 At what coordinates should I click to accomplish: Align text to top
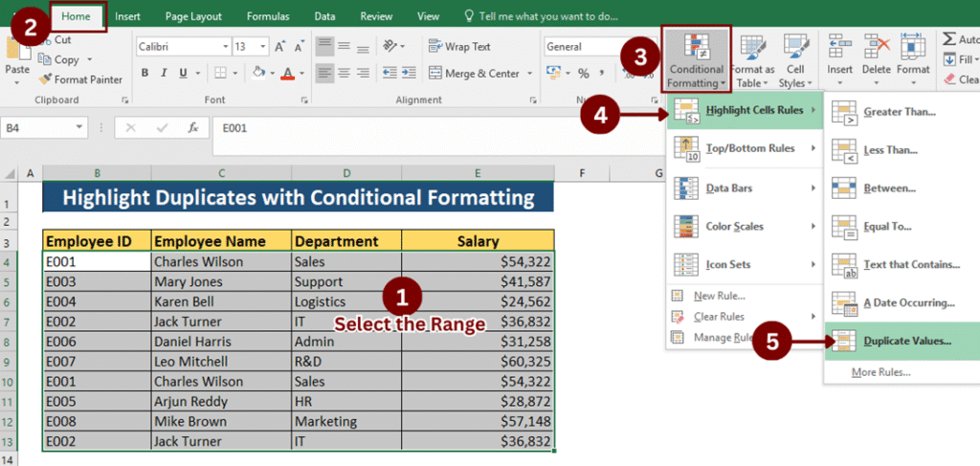point(324,46)
